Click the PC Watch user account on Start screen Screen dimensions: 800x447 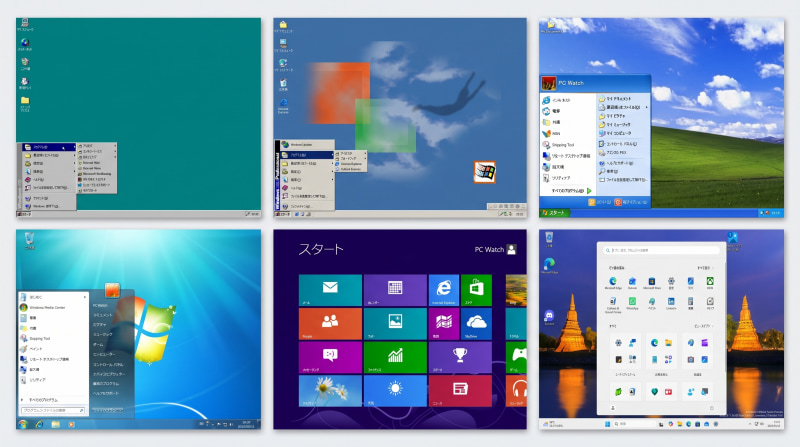coord(495,250)
